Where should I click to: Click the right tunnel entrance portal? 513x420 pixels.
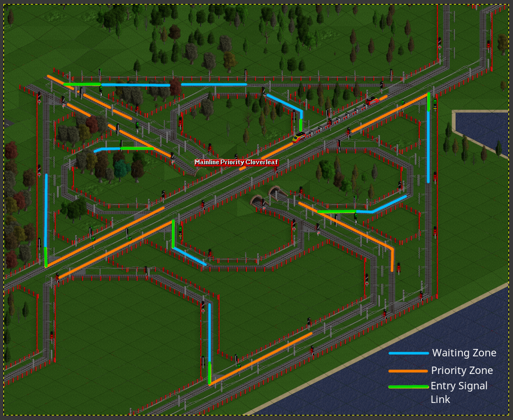point(276,193)
